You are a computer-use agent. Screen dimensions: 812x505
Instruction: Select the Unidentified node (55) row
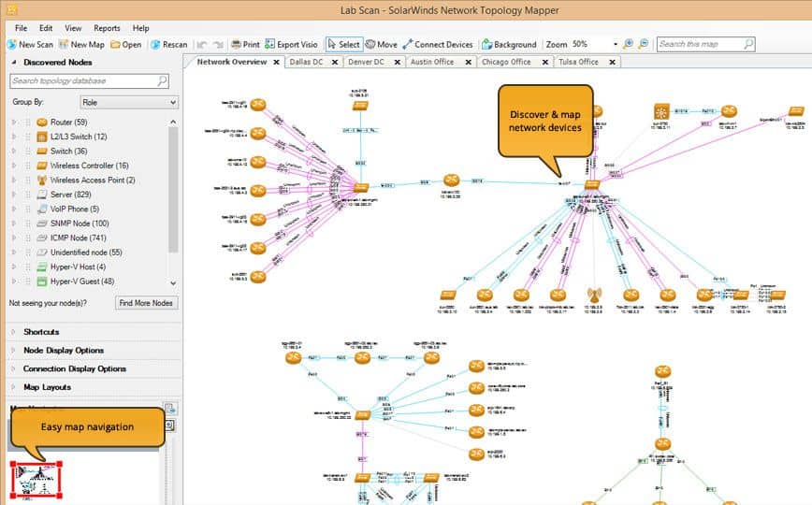[86, 252]
